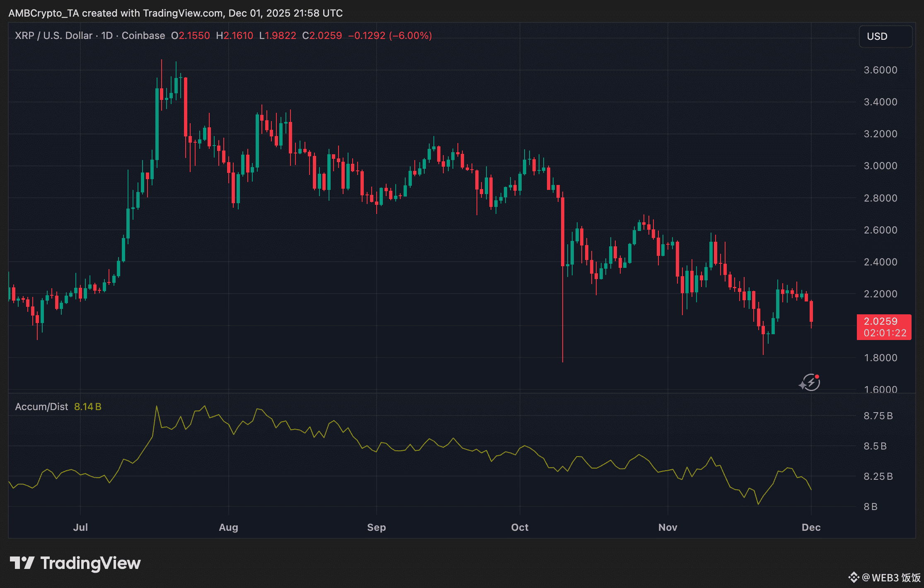Select the Nov label on the time axis

pyautogui.click(x=668, y=527)
